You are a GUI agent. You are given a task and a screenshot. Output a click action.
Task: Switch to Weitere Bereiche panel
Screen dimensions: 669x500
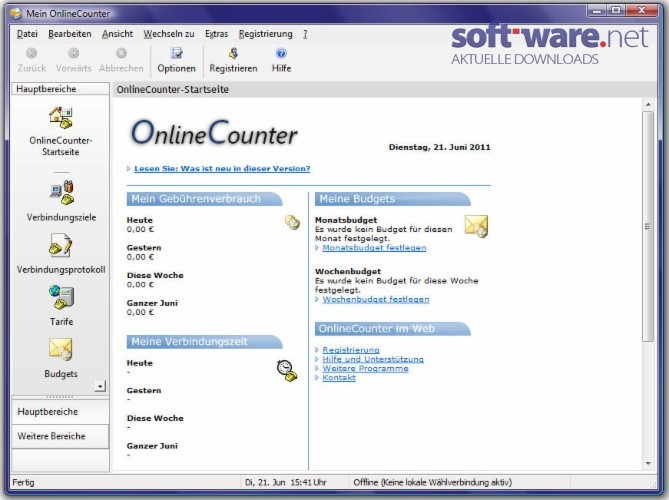[60, 436]
